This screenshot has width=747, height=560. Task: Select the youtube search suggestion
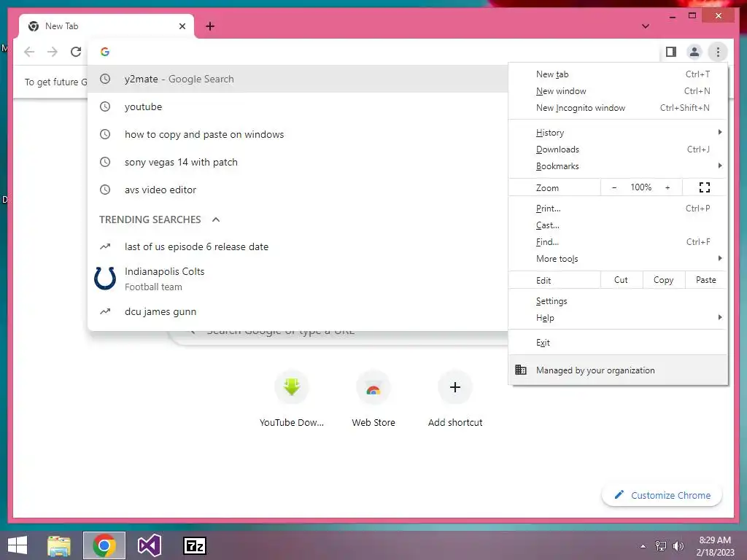(298, 106)
